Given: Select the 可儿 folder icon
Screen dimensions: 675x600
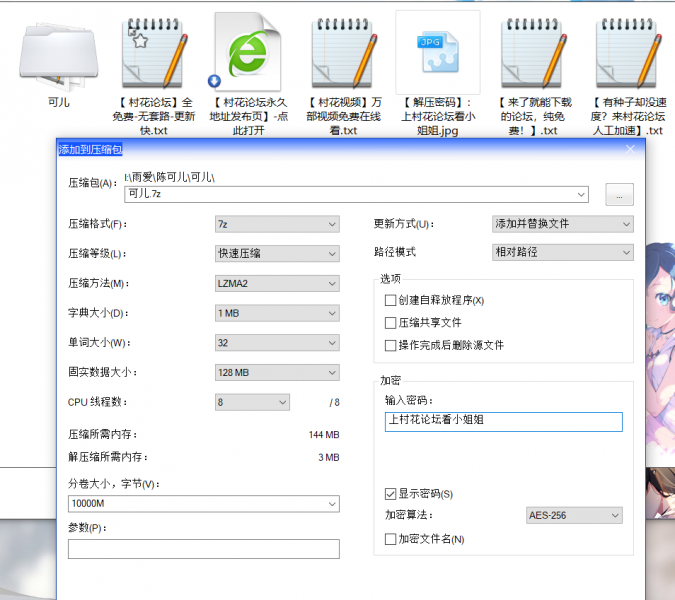Looking at the screenshot, I should pyautogui.click(x=59, y=55).
